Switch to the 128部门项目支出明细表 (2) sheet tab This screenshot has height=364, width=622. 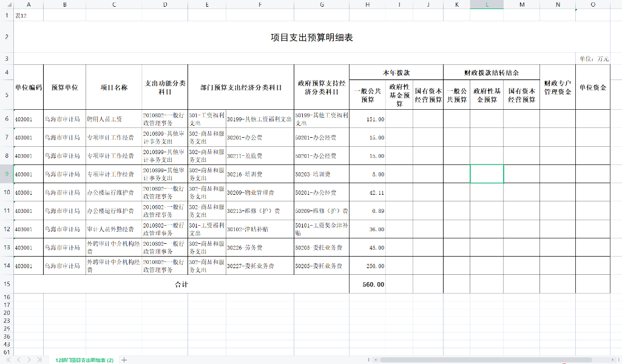85,359
